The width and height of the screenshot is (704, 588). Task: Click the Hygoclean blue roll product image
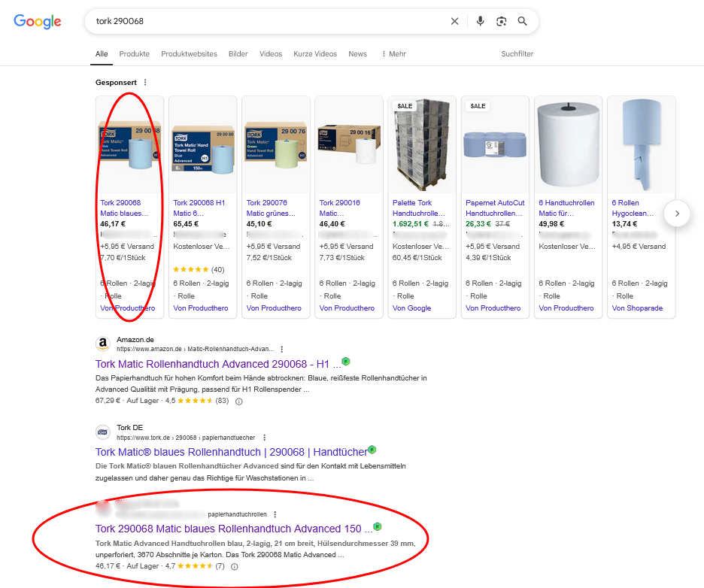pyautogui.click(x=641, y=144)
